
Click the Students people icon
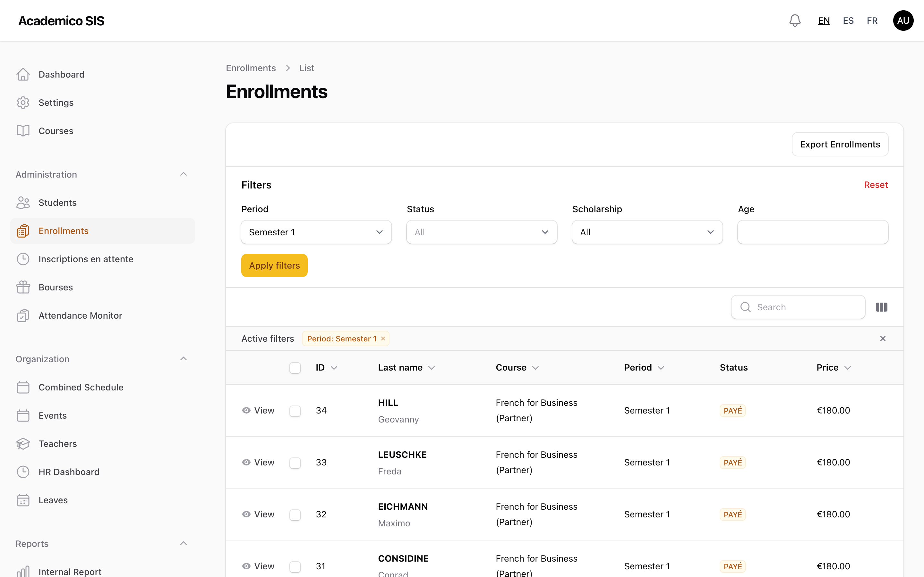(23, 203)
